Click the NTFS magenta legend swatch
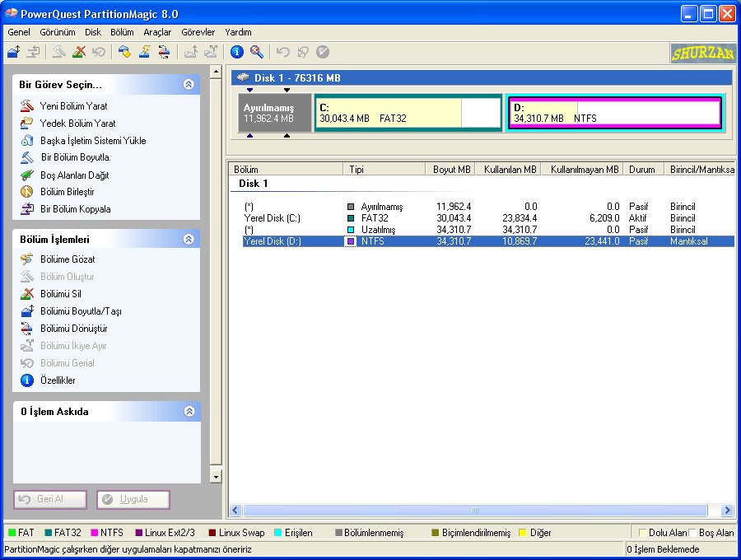The image size is (741, 560). tap(95, 533)
